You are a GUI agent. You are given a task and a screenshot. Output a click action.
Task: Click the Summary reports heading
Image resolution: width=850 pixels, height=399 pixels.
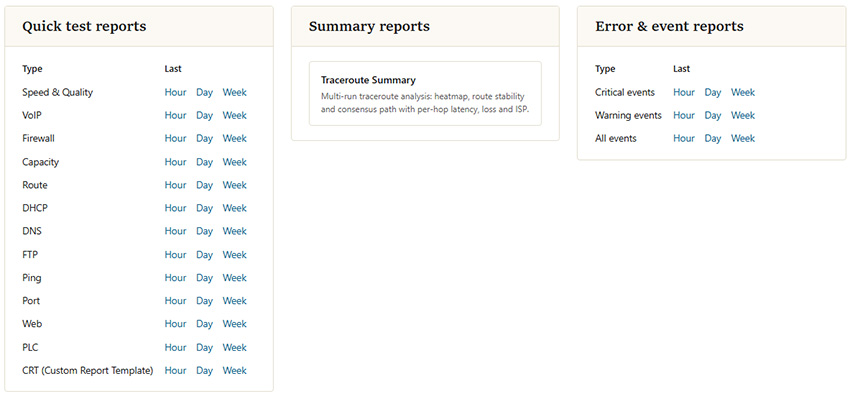click(369, 27)
